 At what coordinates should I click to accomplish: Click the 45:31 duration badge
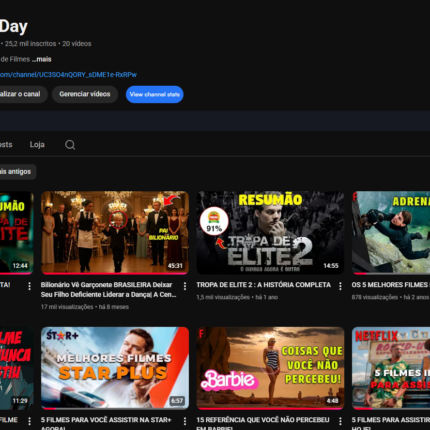tap(175, 266)
